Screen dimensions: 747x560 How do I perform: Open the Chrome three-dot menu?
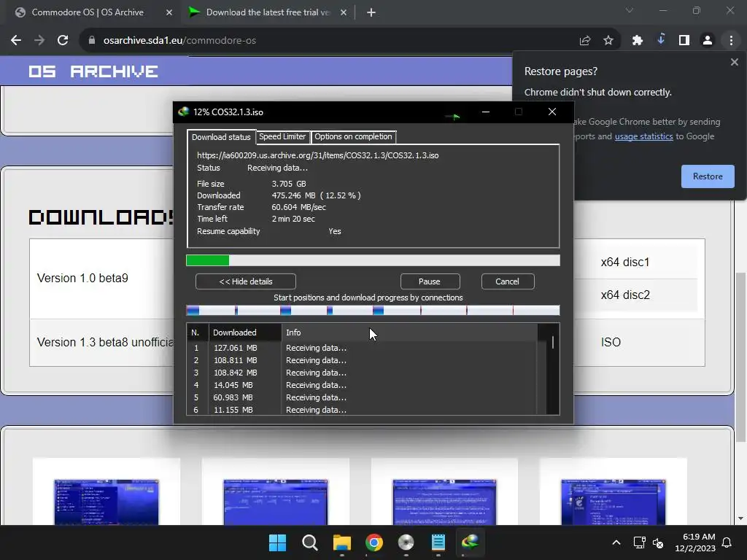click(x=731, y=41)
